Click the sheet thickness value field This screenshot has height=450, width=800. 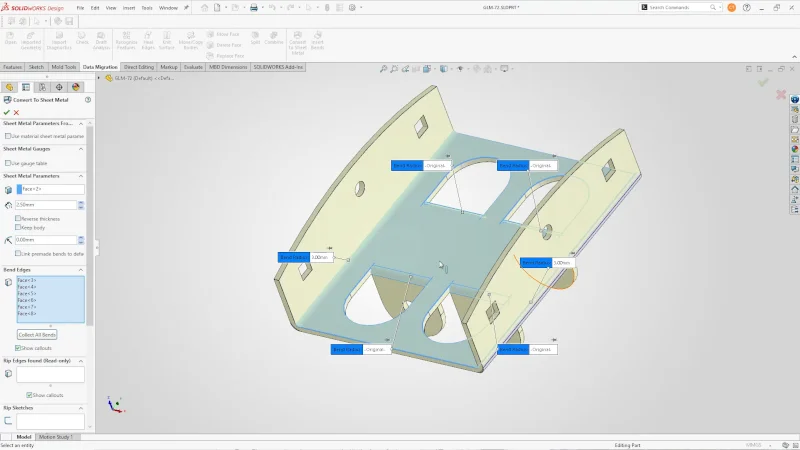point(46,205)
